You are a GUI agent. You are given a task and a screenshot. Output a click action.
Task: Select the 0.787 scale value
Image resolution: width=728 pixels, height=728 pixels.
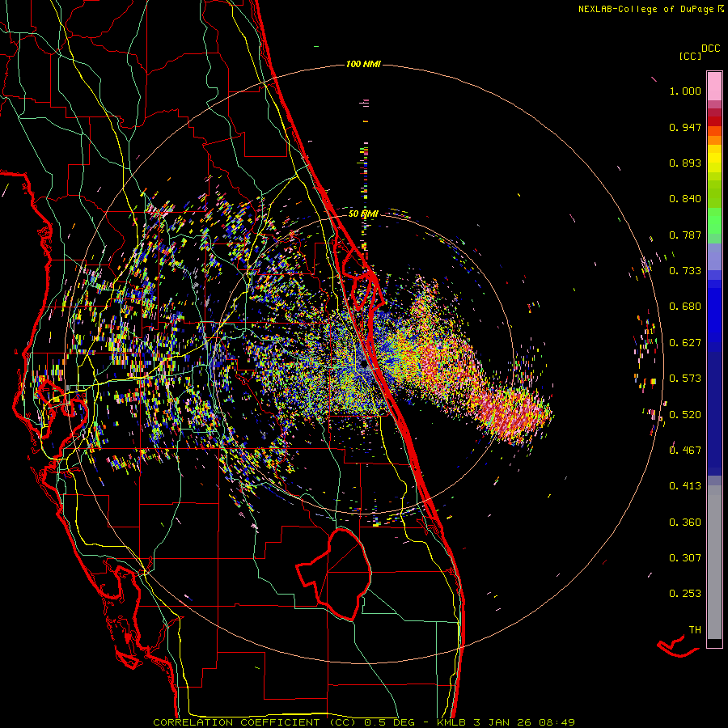(x=685, y=235)
